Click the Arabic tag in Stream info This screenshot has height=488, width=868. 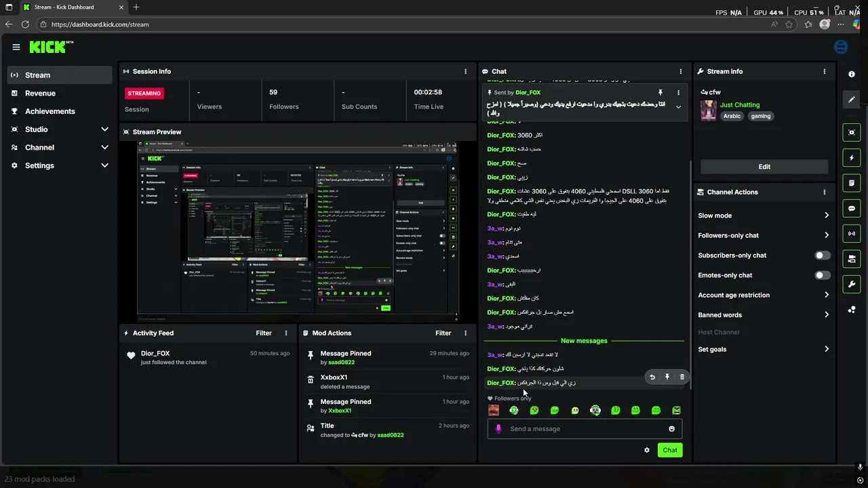pyautogui.click(x=732, y=116)
